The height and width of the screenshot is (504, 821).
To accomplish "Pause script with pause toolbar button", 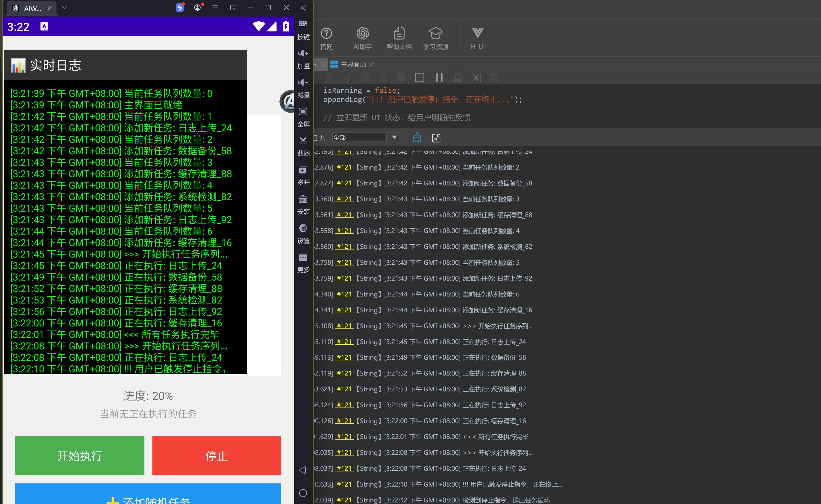I will point(439,78).
